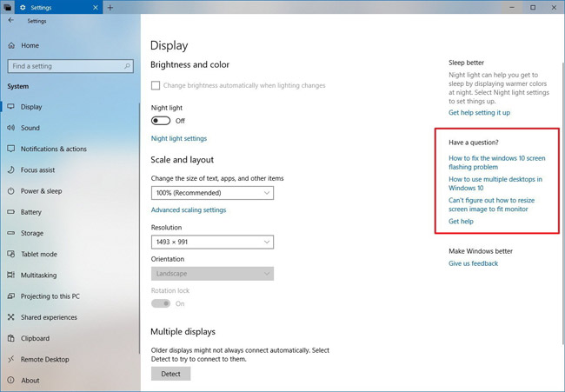This screenshot has height=392, width=565.
Task: Toggle the Rotation lock switch
Action: click(161, 303)
